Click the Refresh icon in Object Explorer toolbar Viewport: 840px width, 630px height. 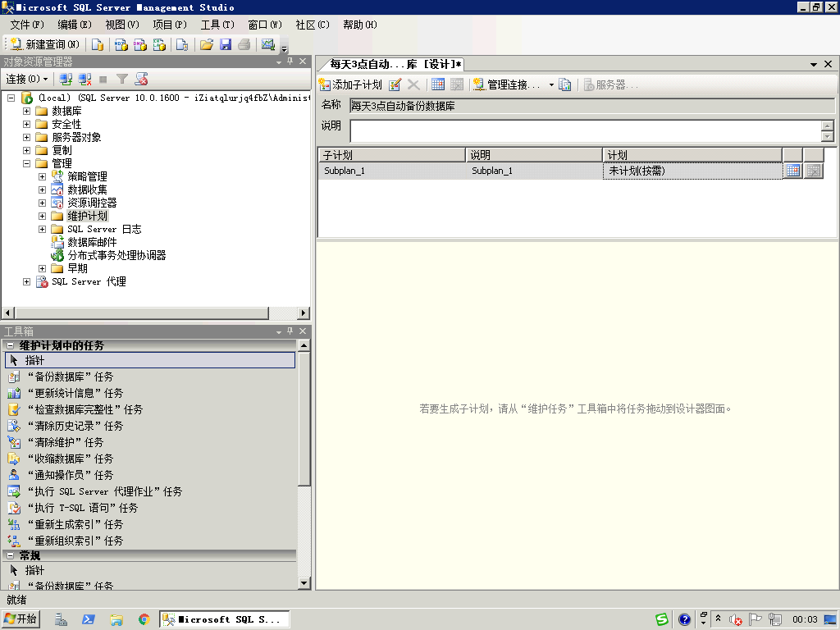click(141, 80)
